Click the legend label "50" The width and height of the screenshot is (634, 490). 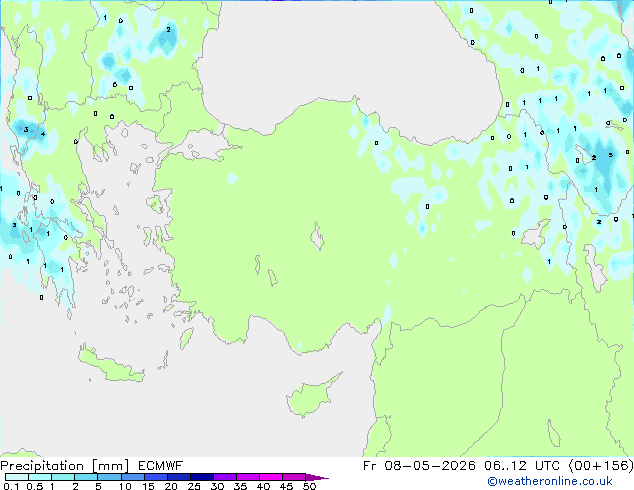309,486
